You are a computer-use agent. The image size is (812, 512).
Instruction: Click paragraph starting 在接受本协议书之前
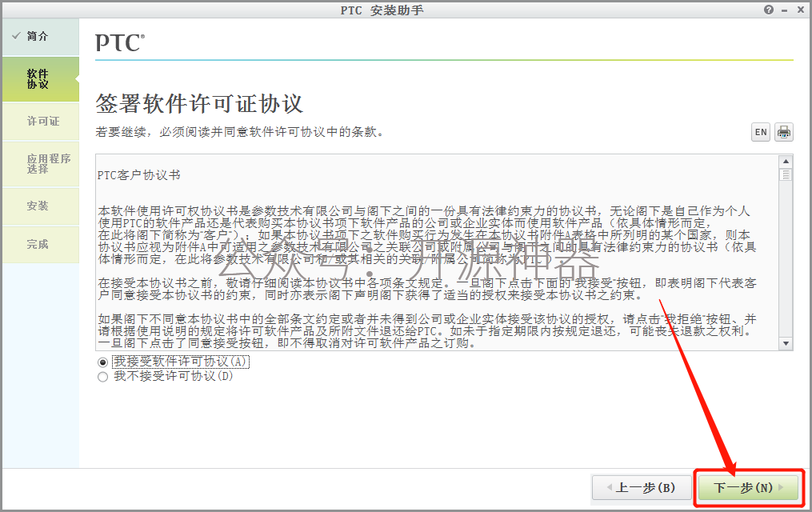click(x=427, y=290)
